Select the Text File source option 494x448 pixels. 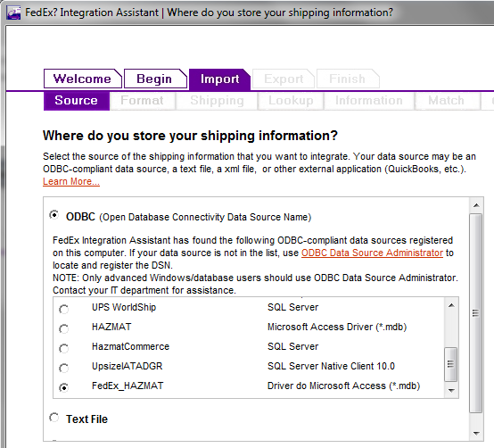coord(54,418)
